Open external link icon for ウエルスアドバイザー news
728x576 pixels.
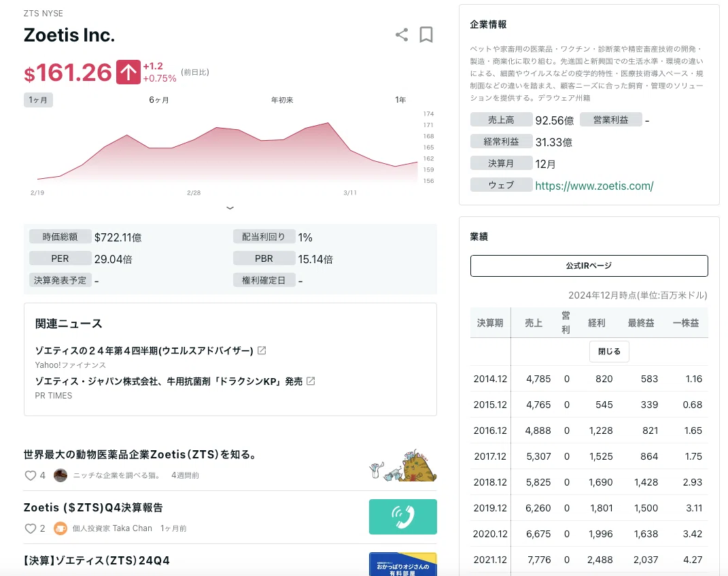coord(262,350)
